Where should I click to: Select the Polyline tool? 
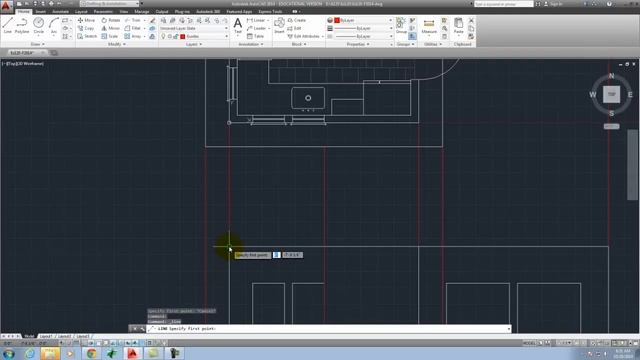[x=22, y=25]
